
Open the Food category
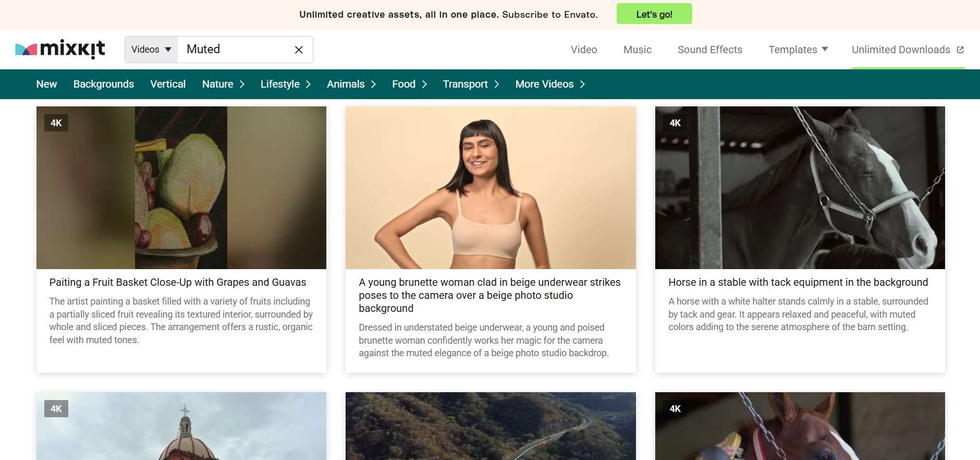(403, 84)
